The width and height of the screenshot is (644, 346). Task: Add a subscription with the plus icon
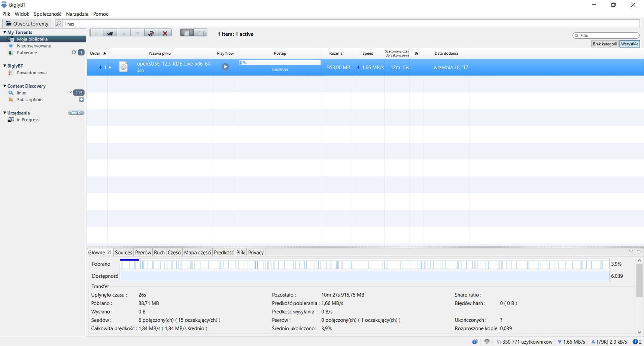81,99
